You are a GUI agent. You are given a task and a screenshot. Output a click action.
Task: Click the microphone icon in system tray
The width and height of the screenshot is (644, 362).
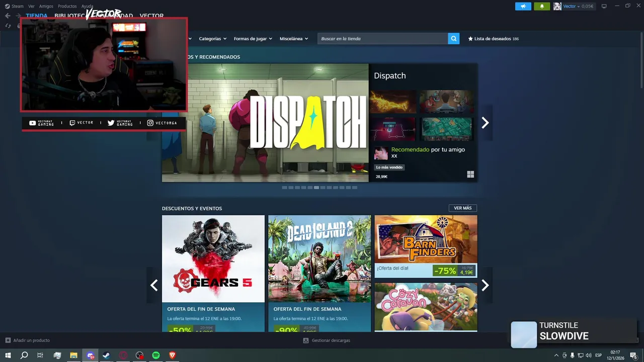(572, 355)
